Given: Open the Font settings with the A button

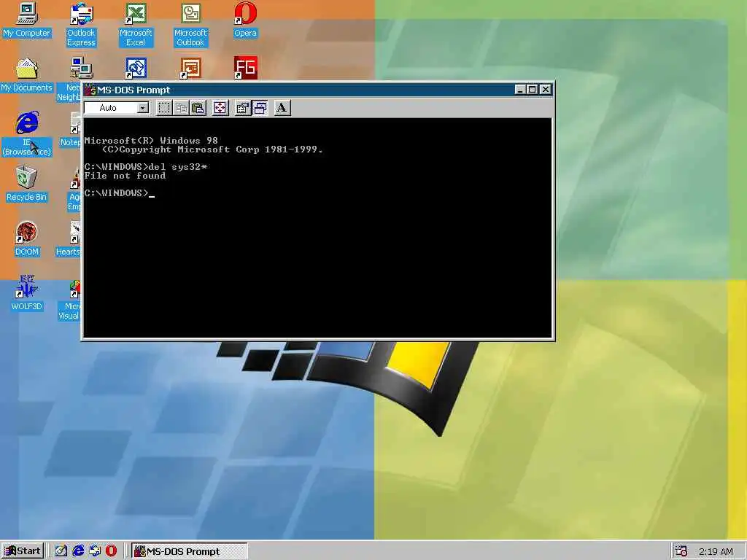Looking at the screenshot, I should tap(282, 108).
